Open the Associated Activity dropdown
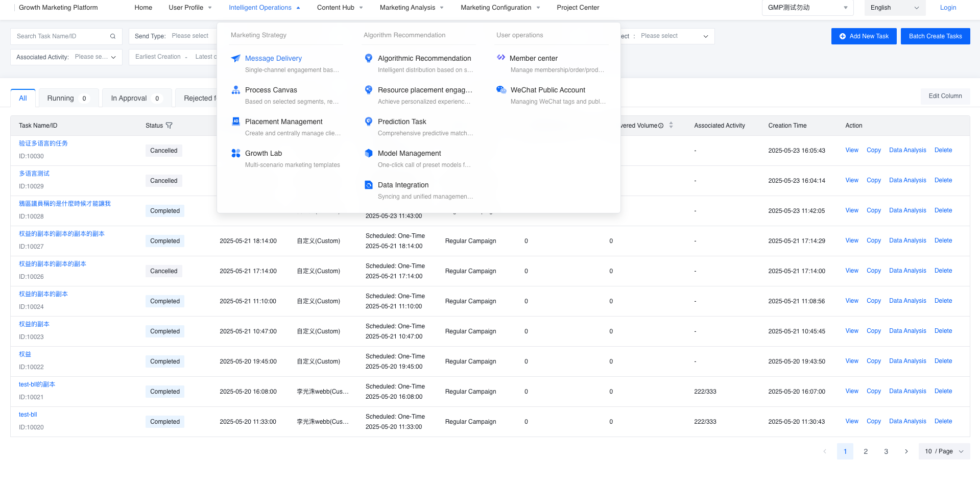 pos(66,57)
